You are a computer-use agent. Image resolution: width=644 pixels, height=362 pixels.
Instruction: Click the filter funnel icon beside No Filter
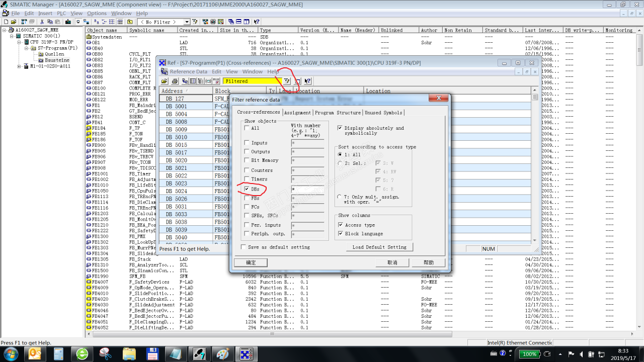[x=194, y=22]
